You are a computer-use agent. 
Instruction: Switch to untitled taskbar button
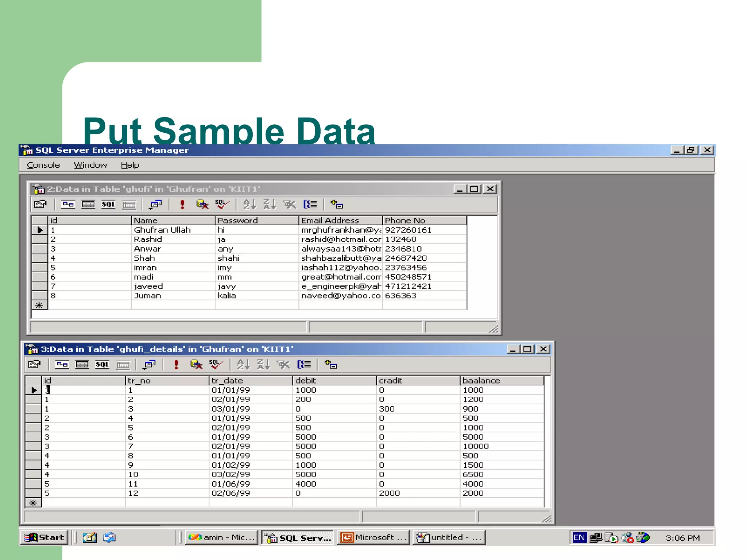(x=449, y=537)
